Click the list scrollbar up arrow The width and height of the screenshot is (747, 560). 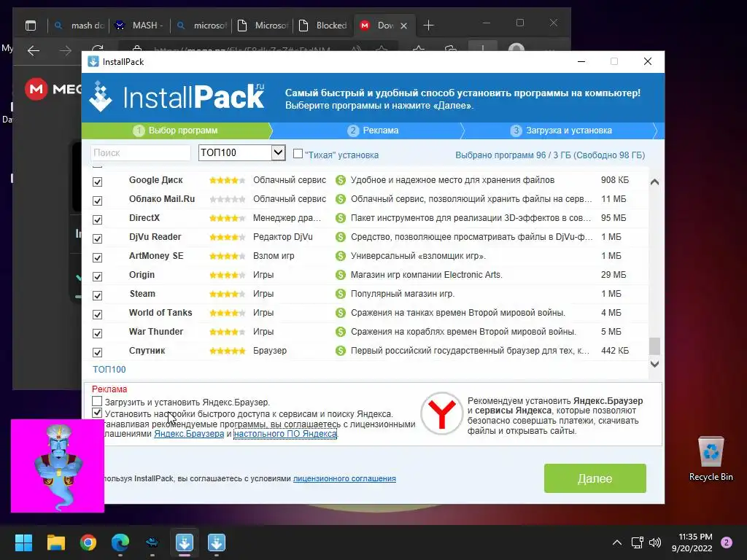(x=654, y=182)
